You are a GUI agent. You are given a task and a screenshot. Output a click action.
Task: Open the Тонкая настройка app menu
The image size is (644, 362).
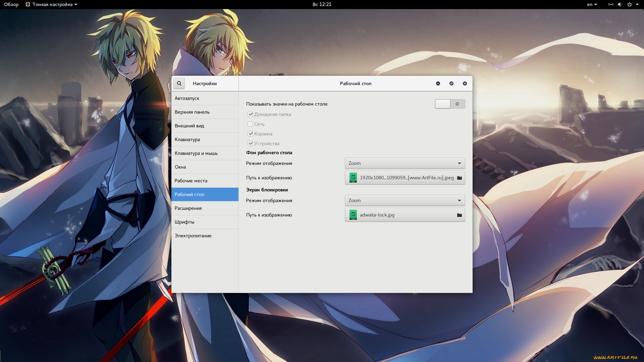52,4
